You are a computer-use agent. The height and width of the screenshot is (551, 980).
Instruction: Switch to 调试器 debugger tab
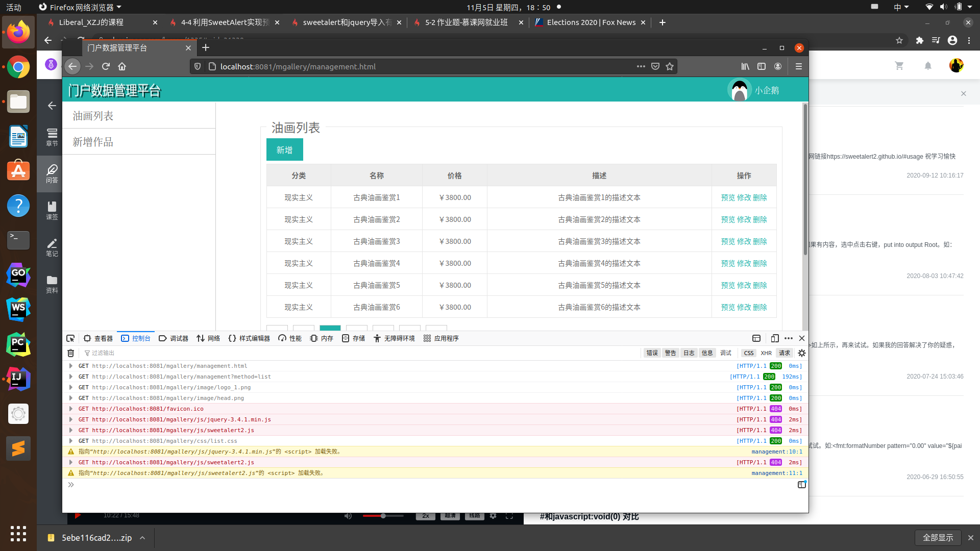point(174,338)
